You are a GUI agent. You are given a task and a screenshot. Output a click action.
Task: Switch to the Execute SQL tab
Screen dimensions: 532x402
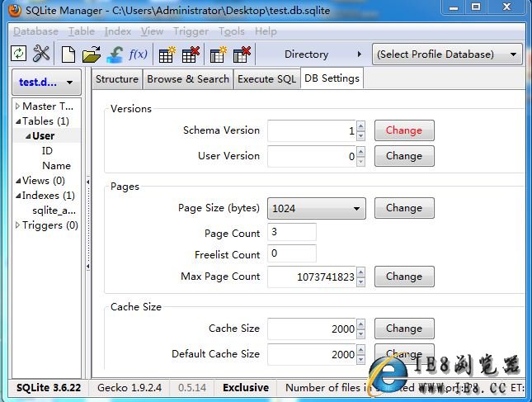click(x=266, y=79)
